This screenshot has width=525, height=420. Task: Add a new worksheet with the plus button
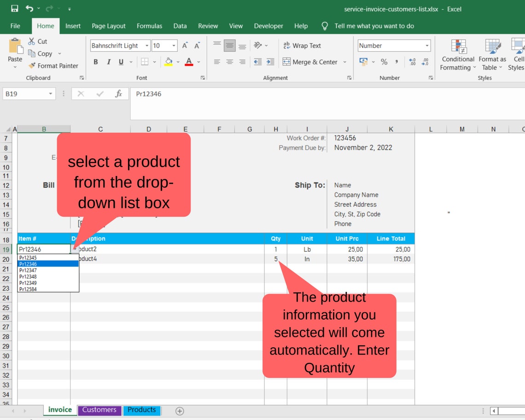click(180, 410)
